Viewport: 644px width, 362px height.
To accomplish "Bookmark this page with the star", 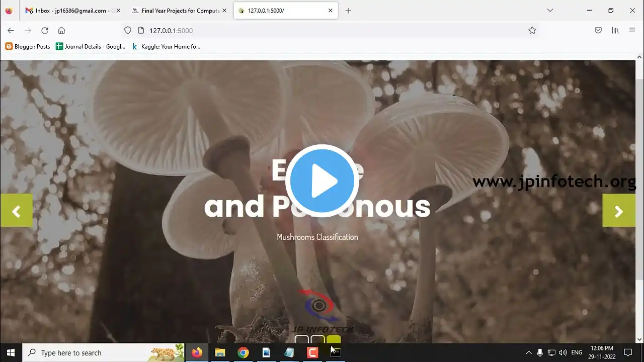I will click(532, 31).
